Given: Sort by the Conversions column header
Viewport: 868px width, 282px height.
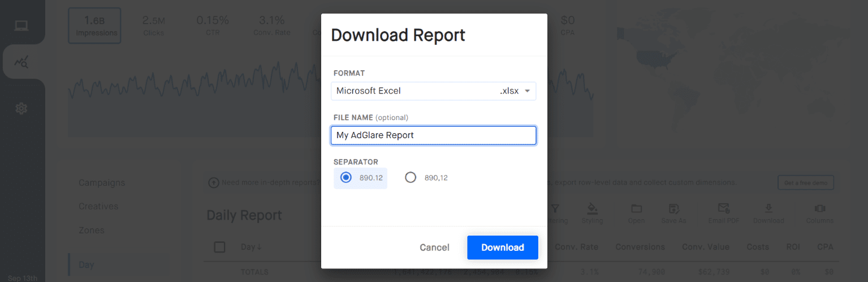Looking at the screenshot, I should coord(640,247).
